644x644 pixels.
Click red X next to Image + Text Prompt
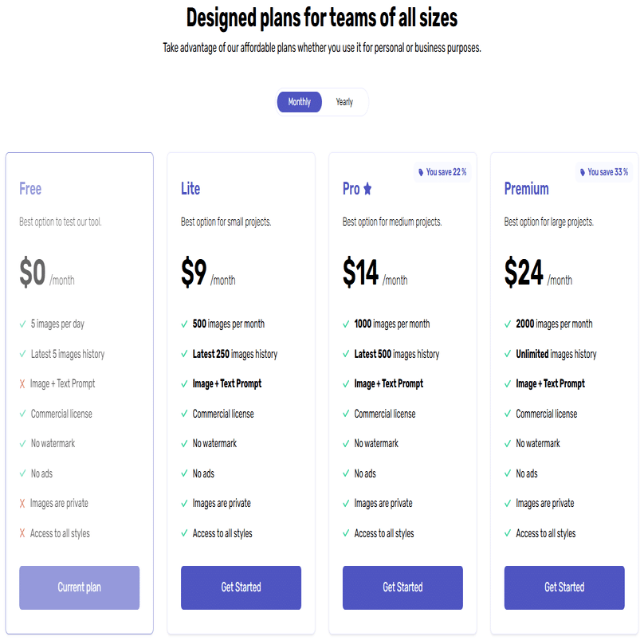tap(22, 384)
